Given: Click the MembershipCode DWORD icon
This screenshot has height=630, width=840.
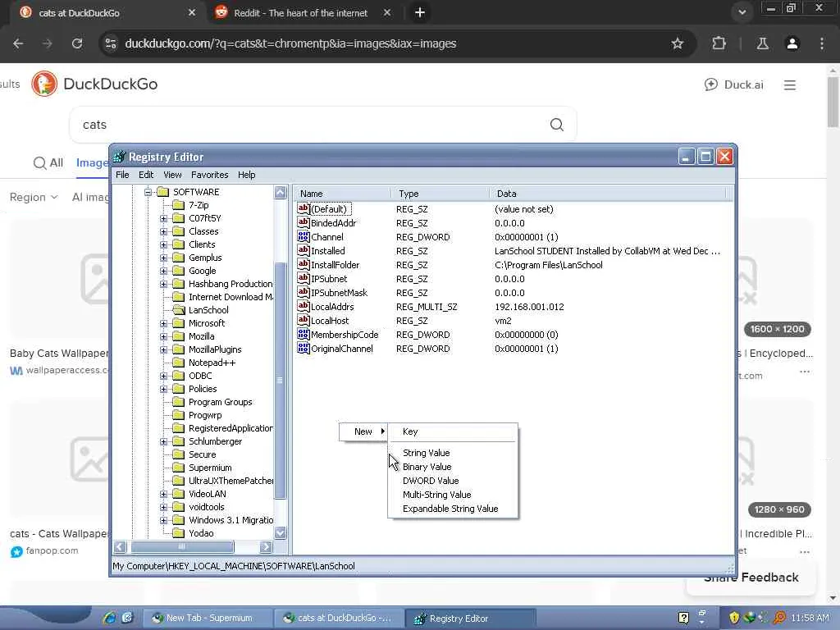Looking at the screenshot, I should pos(304,335).
